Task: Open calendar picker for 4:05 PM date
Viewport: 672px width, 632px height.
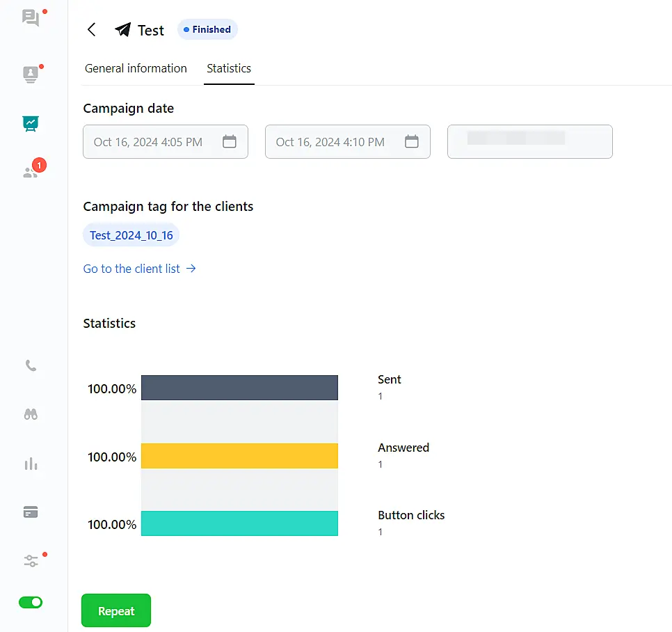Action: pyautogui.click(x=230, y=142)
